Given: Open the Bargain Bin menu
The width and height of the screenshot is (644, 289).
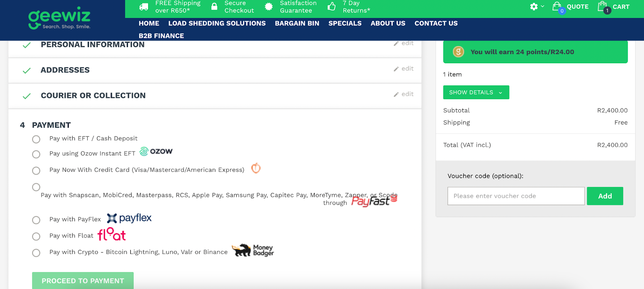Looking at the screenshot, I should point(297,23).
